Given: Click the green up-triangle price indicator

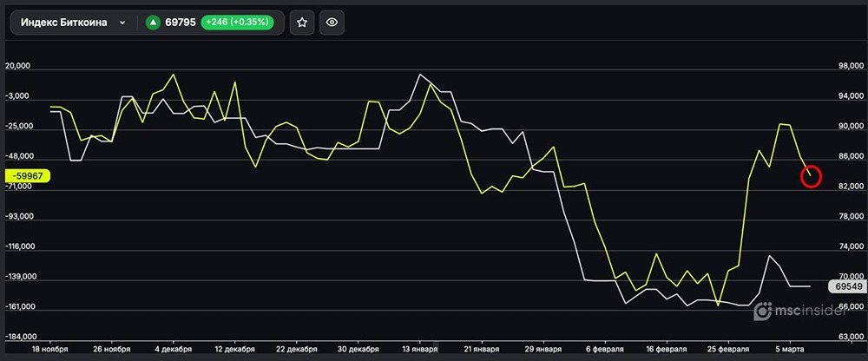Looking at the screenshot, I should 153,23.
